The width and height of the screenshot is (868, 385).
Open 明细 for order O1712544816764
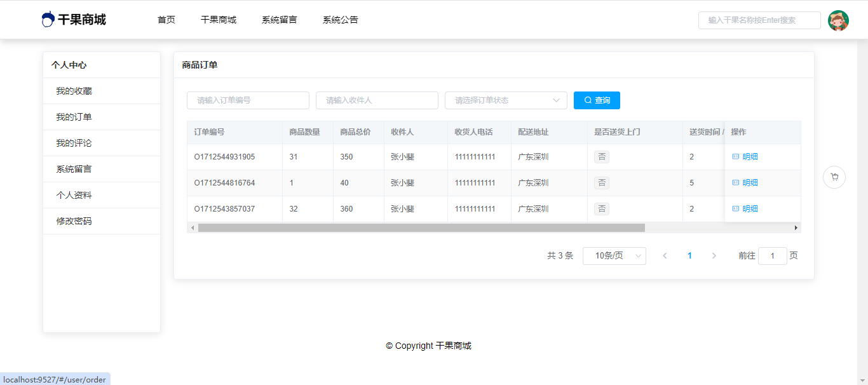[x=745, y=183]
